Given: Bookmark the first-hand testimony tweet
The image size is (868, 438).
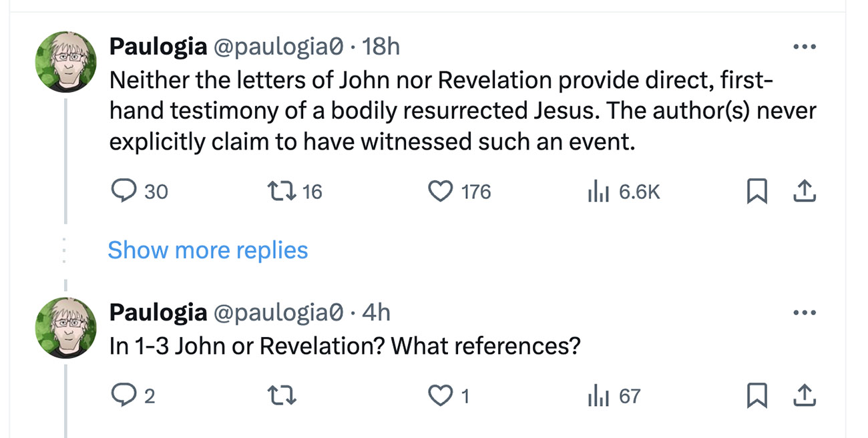Looking at the screenshot, I should 755,192.
